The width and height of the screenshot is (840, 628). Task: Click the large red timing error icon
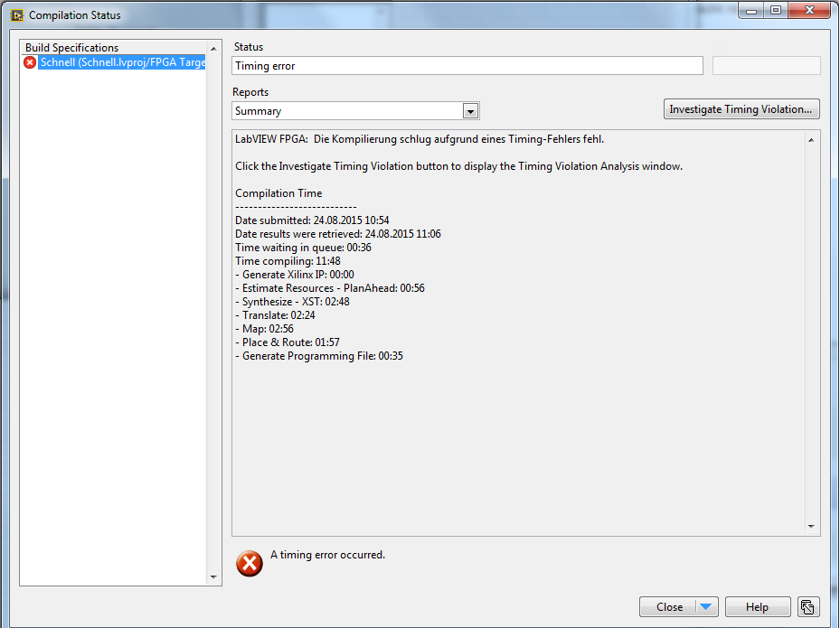point(250,563)
